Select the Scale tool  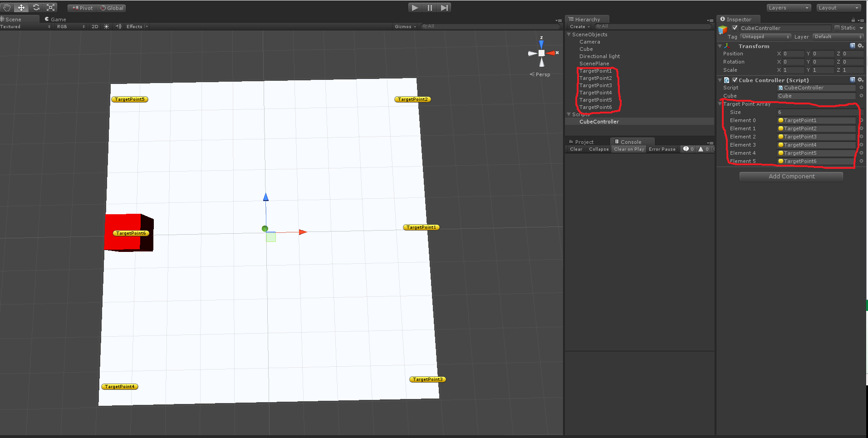click(50, 8)
